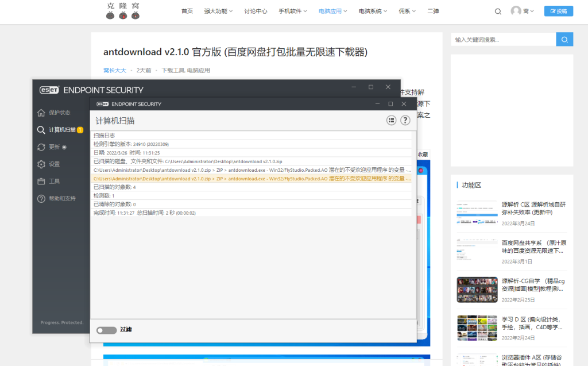Select log row 已扫描的磁盘、文件夹和文件
The height and width of the screenshot is (366, 588).
pos(252,161)
